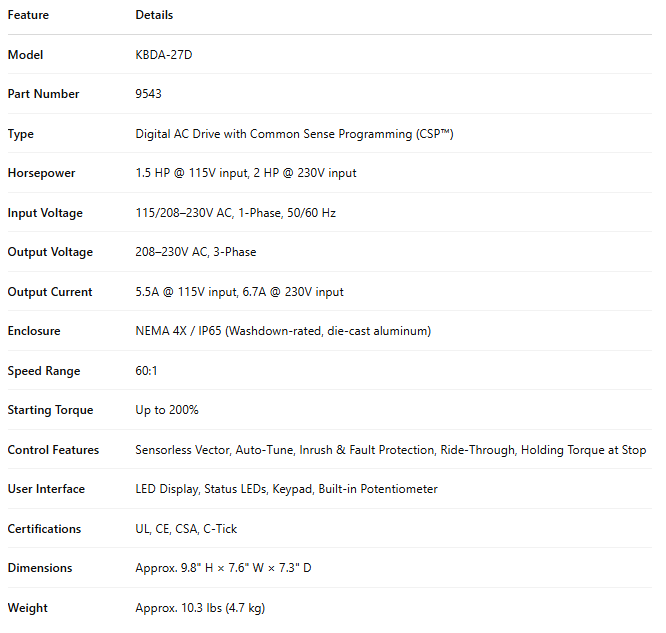666x633 pixels.
Task: Click the Approx. 10.3 lbs weight value
Action: [200, 608]
